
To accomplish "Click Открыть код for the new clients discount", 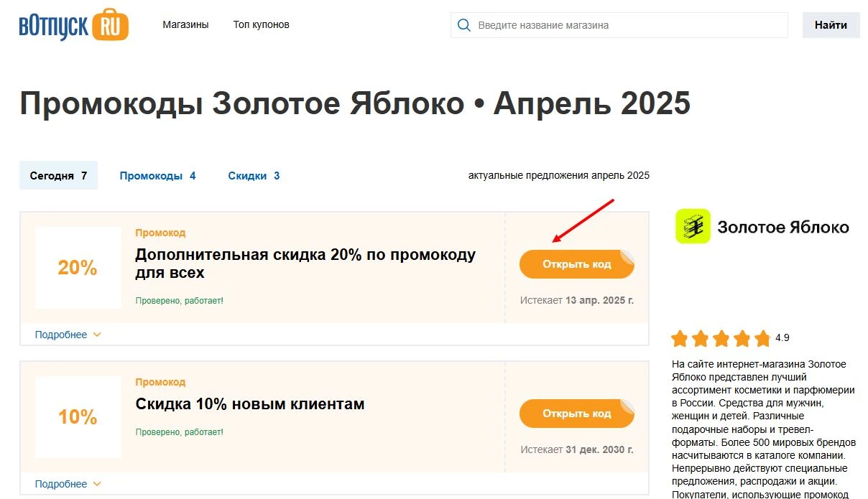I will pyautogui.click(x=576, y=414).
